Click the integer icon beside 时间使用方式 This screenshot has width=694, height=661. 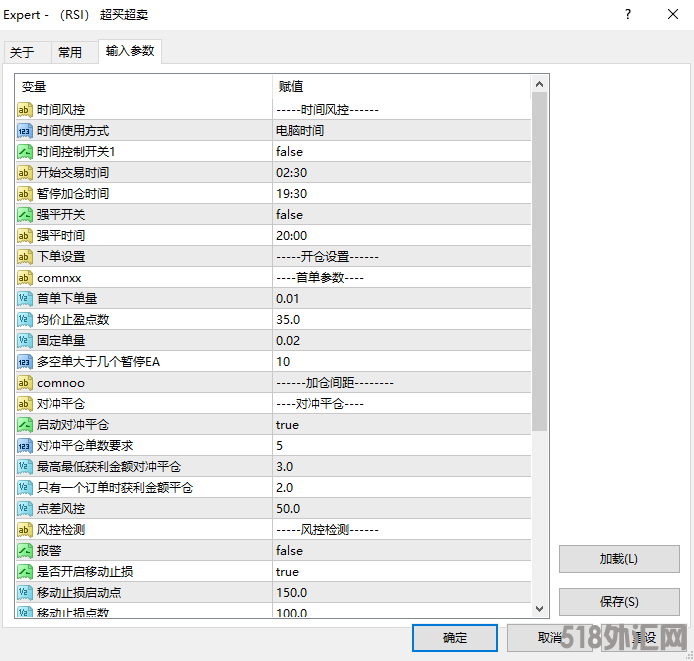[25, 131]
